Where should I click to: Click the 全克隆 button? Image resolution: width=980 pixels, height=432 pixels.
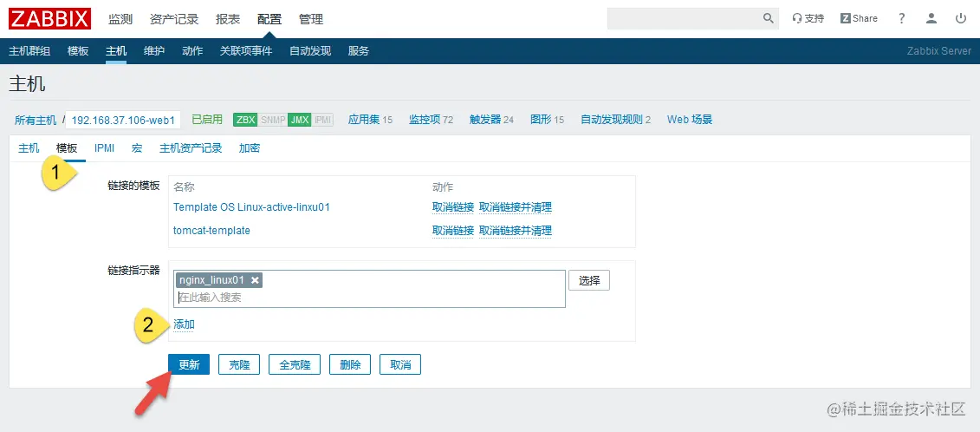[x=295, y=364]
